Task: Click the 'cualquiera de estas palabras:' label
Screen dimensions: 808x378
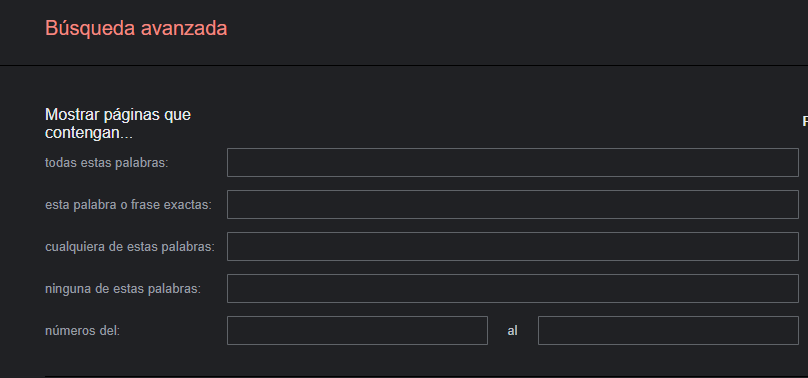Action: pos(130,247)
